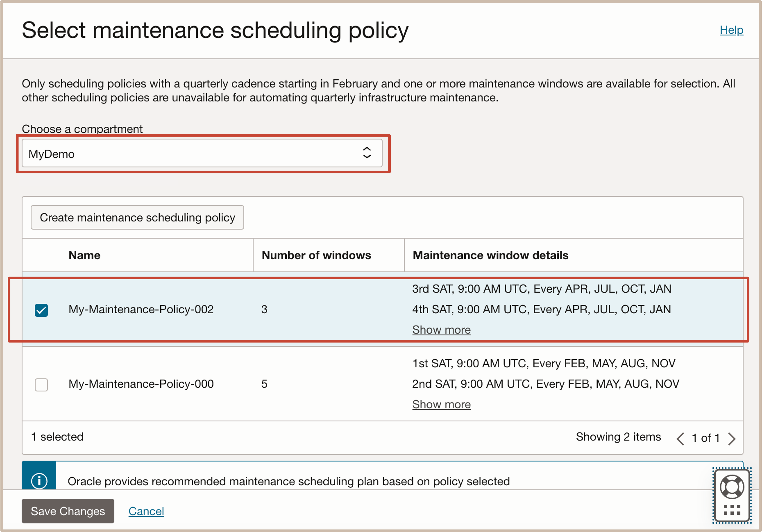This screenshot has width=762, height=532.
Task: Click the Name column header
Action: 84,255
